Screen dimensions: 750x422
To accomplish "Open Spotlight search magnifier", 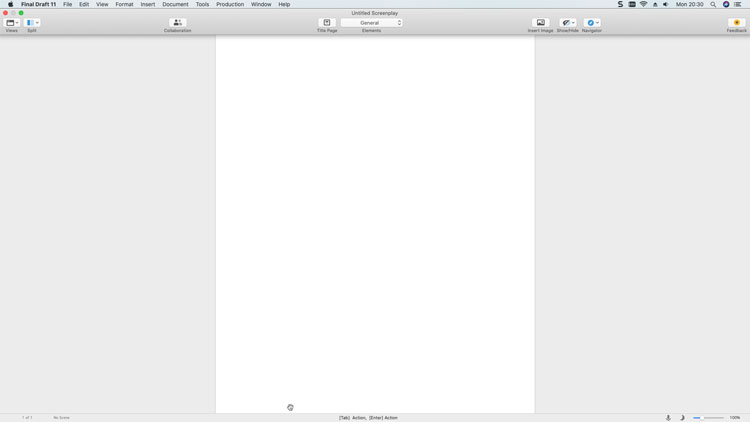I will pos(713,4).
